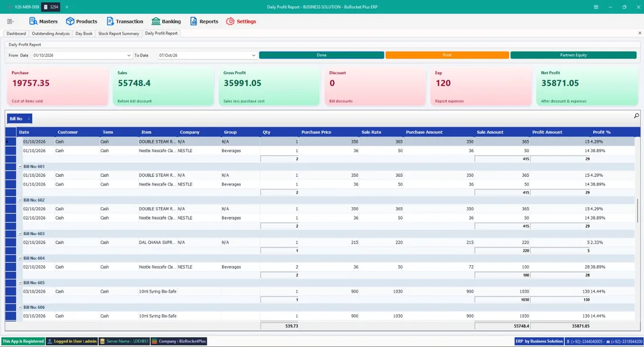Click the Net Profit summary card
Image resolution: width=644 pixels, height=347 pixels.
[x=587, y=87]
